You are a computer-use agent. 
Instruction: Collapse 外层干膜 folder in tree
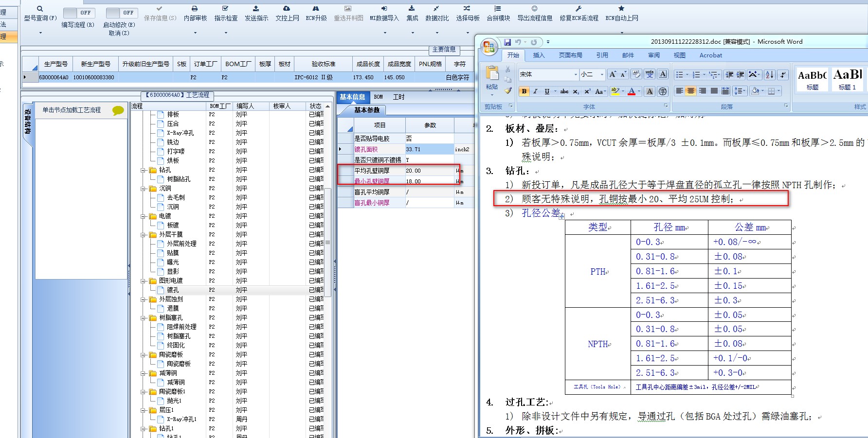[144, 235]
